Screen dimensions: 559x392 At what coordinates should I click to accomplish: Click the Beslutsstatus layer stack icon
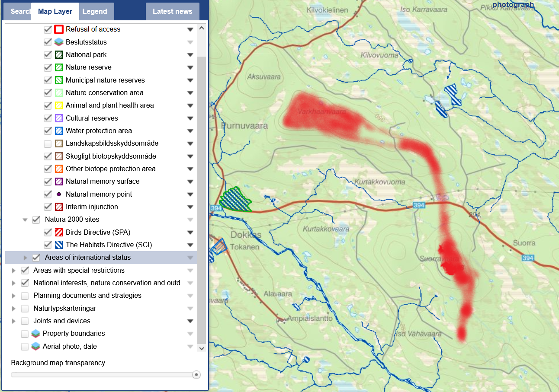(59, 42)
